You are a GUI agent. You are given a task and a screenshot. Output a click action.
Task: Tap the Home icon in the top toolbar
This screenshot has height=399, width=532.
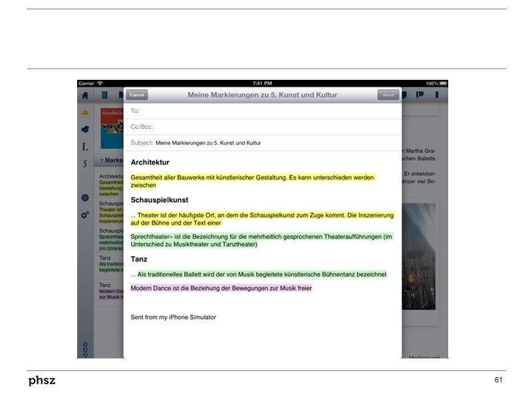pos(85,95)
